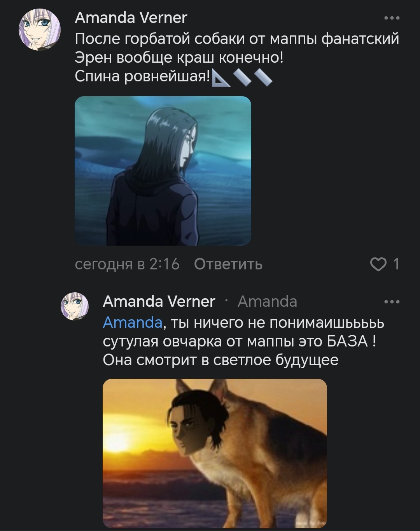The width and height of the screenshot is (420, 531).
Task: View the shepherd dog sunset image attachment
Action: (215, 453)
